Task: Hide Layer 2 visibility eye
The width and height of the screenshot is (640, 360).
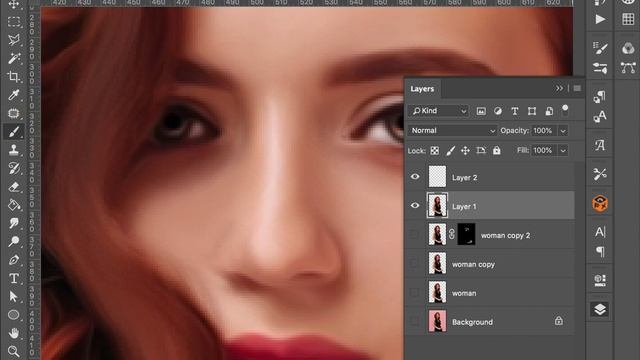Action: pos(415,177)
